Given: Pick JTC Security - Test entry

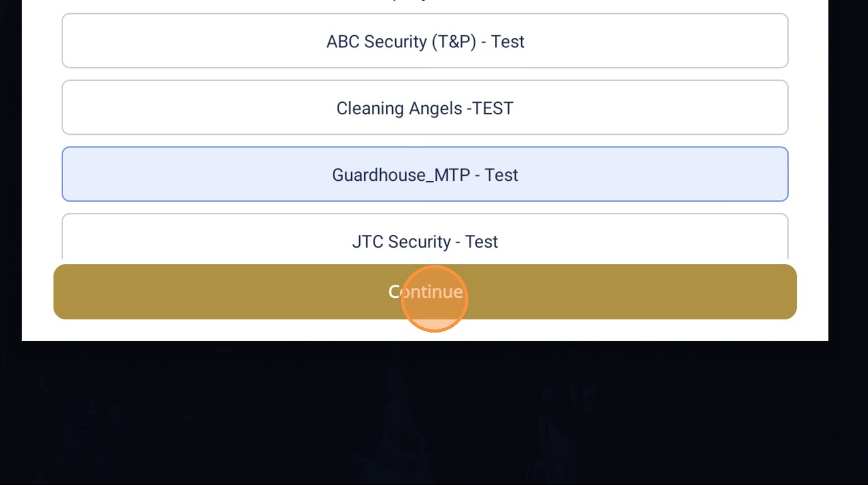Looking at the screenshot, I should point(425,241).
